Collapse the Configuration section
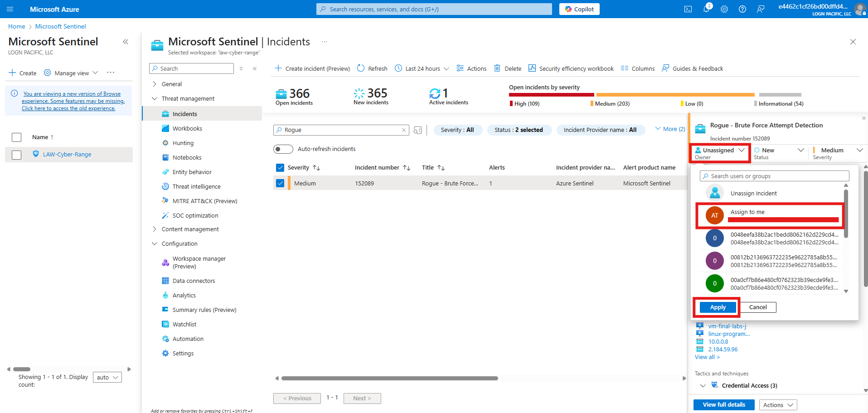 pyautogui.click(x=155, y=244)
